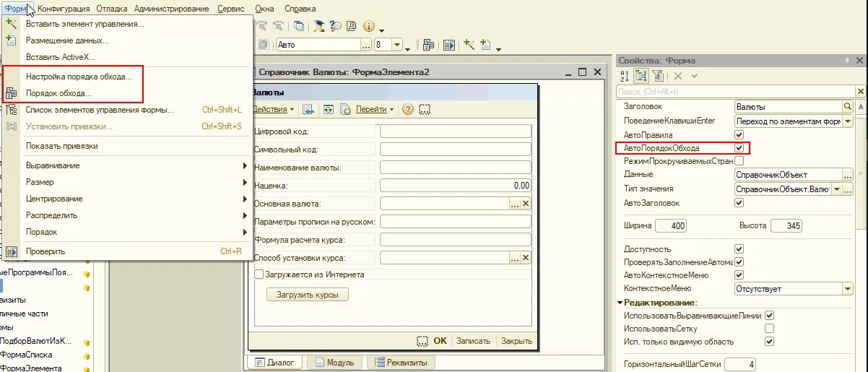
Task: Click OK button on Валюты form
Action: point(440,341)
